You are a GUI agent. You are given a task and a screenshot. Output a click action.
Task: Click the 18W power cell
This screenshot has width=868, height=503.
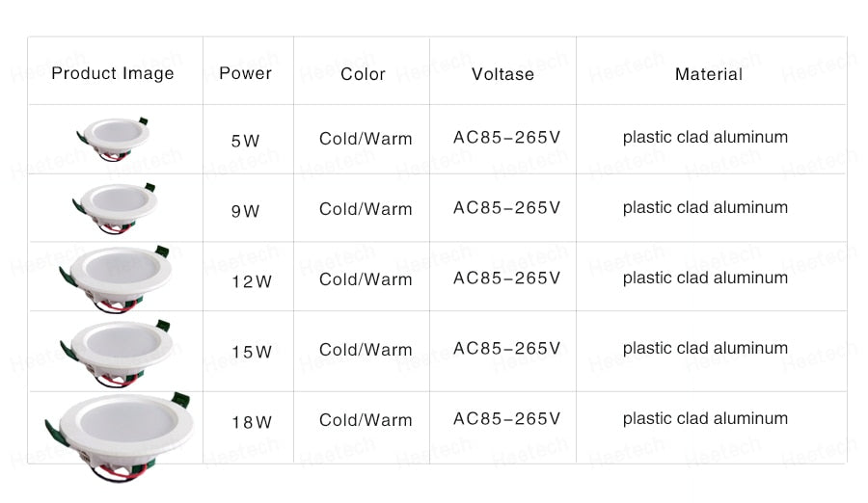pyautogui.click(x=251, y=422)
